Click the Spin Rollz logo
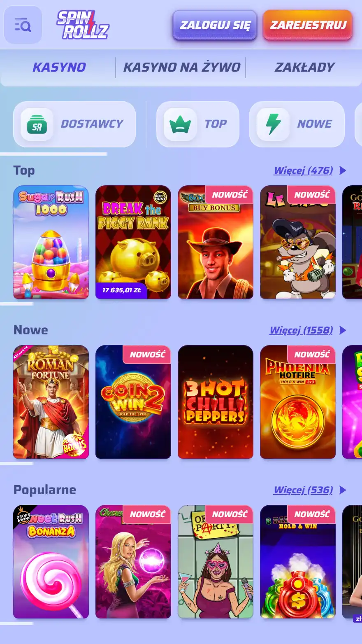 83,25
